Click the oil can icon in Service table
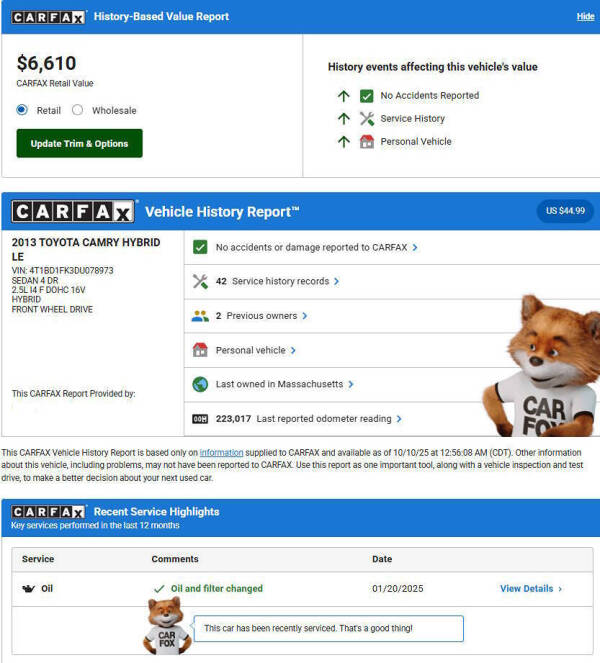 [x=28, y=589]
